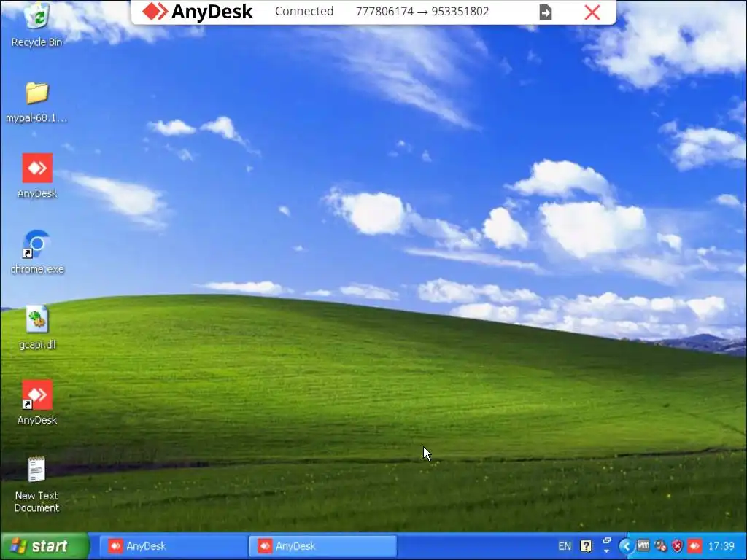The height and width of the screenshot is (560, 747).
Task: Switch to the non-highlighted AnyDesk taskbar button
Action: coord(174,546)
